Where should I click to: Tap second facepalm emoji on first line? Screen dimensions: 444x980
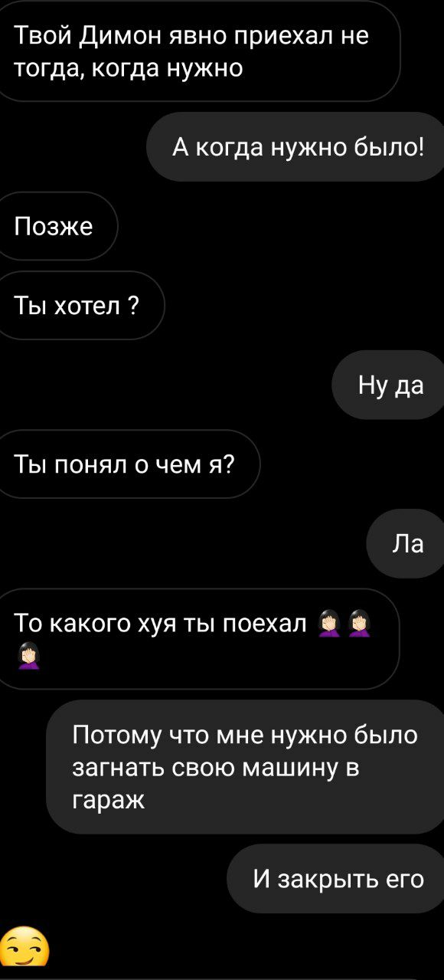(361, 624)
